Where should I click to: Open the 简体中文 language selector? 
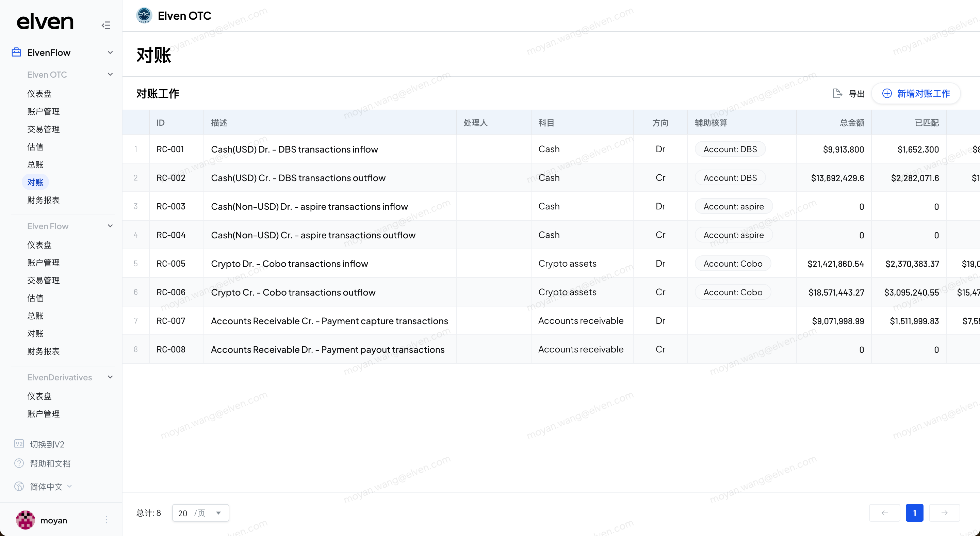pyautogui.click(x=46, y=487)
